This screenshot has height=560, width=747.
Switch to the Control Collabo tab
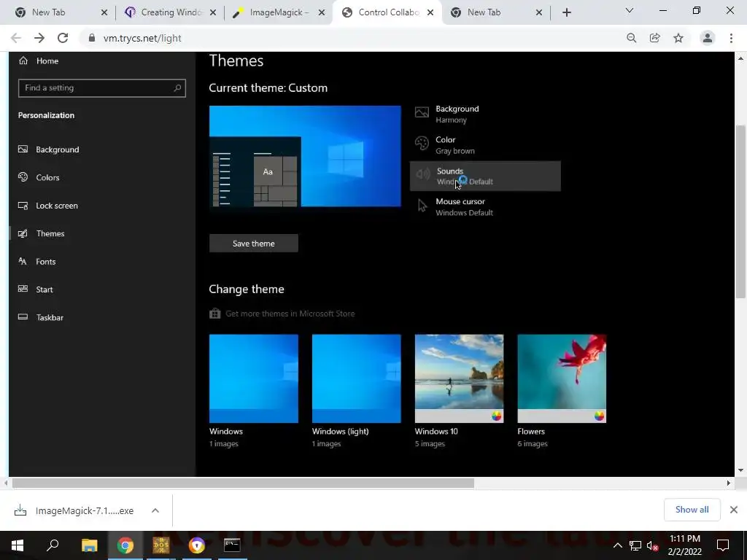pos(388,12)
